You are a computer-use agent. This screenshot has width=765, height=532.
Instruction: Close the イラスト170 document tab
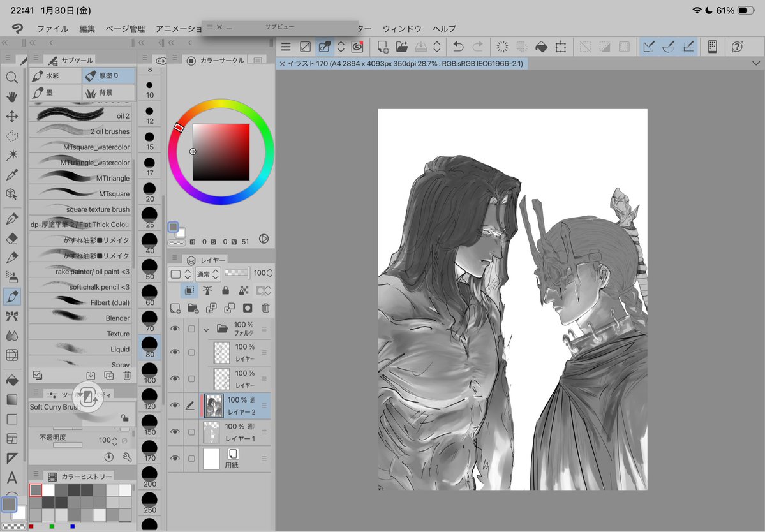pos(282,64)
